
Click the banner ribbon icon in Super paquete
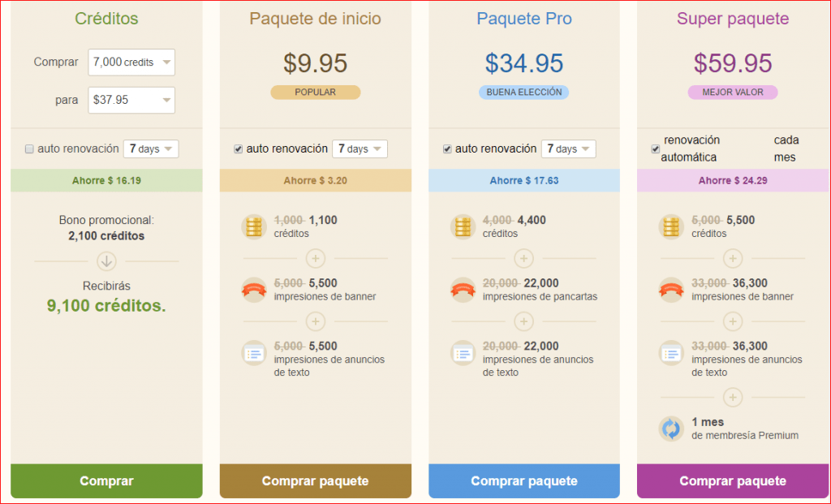point(672,290)
